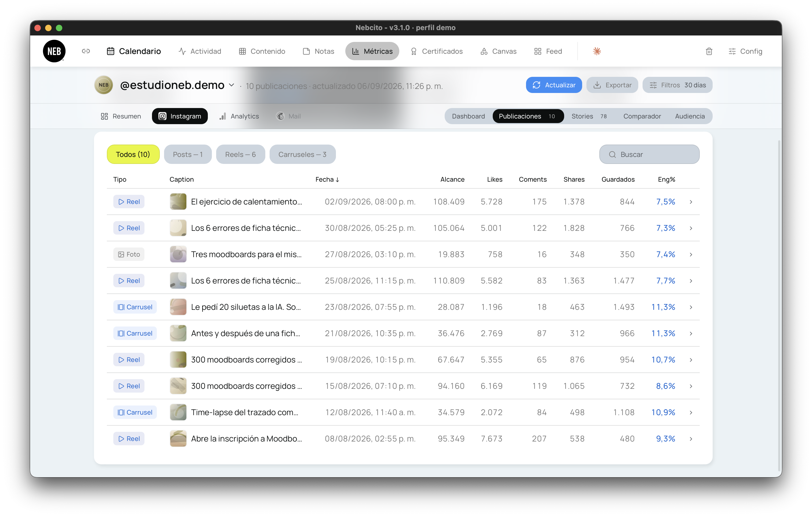Open the Contenido section
The image size is (812, 517).
tap(262, 51)
